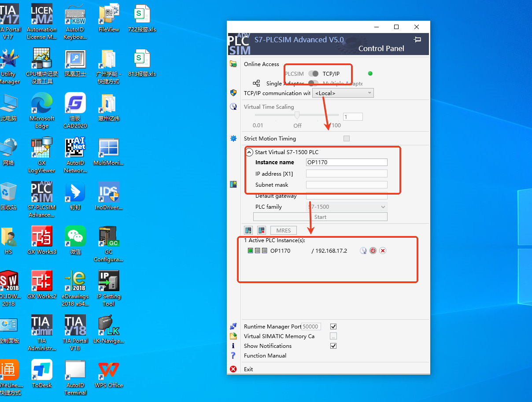532x402 pixels.
Task: Open TIA Portal V18 desktop icon
Action: coord(75,332)
